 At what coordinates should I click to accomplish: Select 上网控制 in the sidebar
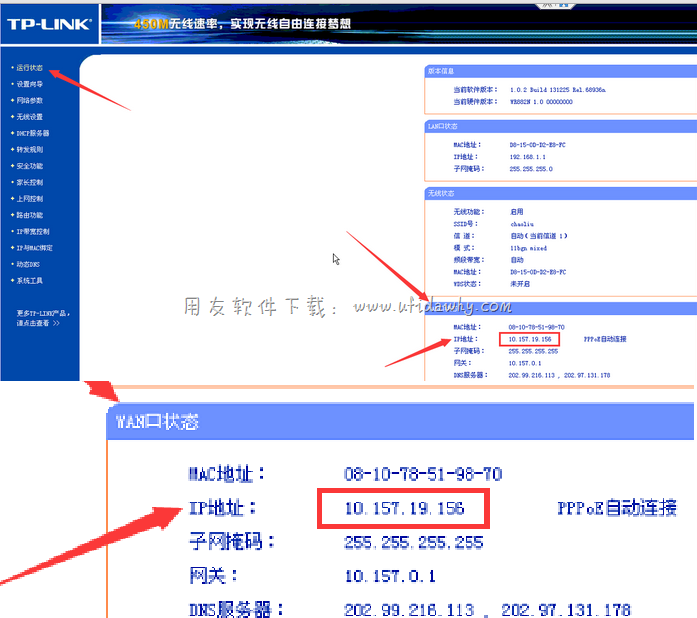(29, 199)
